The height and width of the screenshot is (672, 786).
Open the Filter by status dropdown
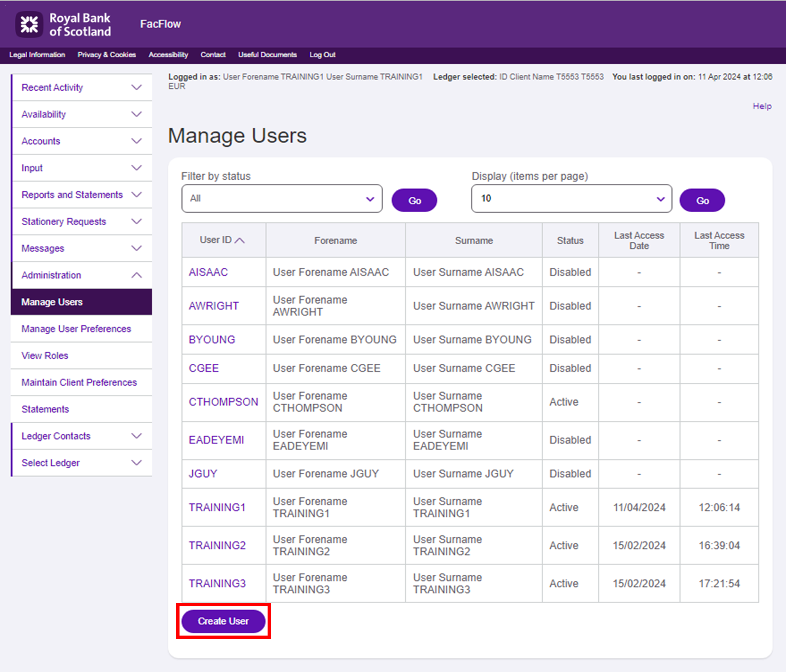pyautogui.click(x=282, y=199)
